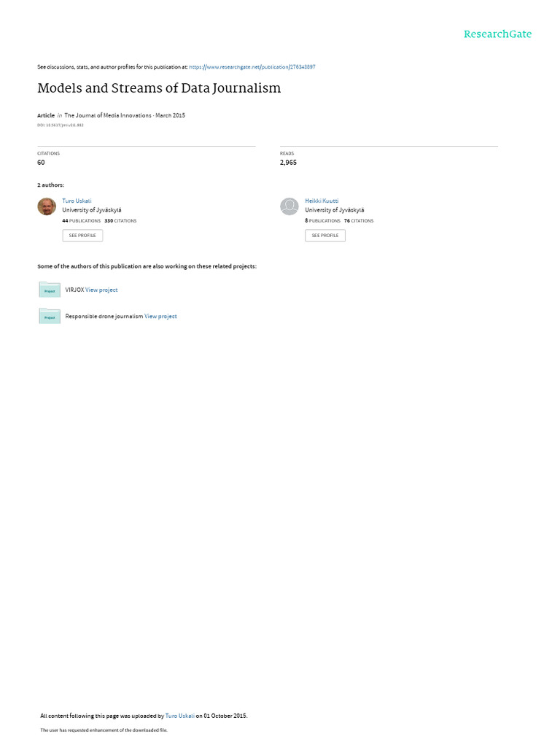
Task: Click the DOI text below Article line
Action: coord(61,125)
